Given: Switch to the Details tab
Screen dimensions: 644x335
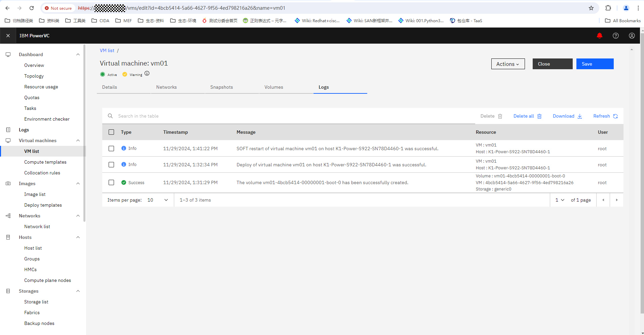Looking at the screenshot, I should point(124,87).
